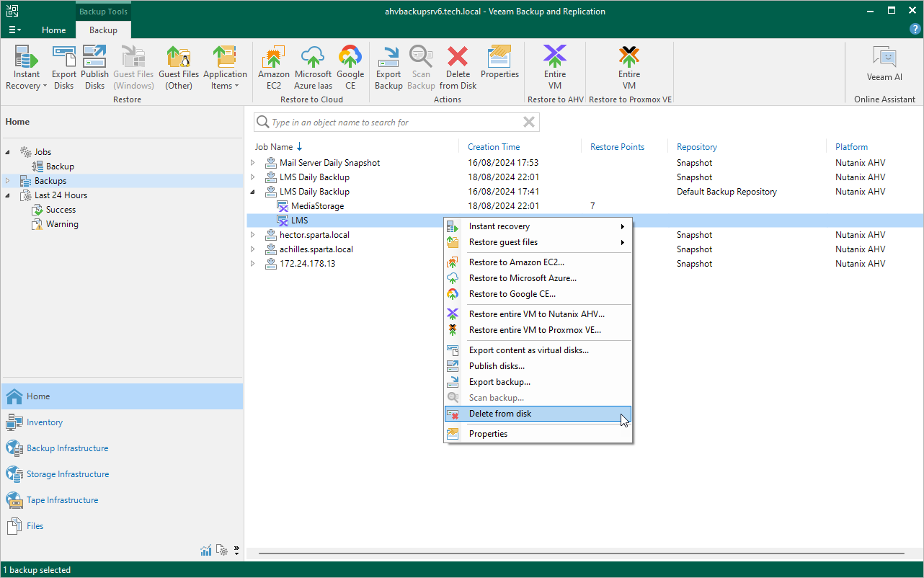Choose Delete from disk in context menu
This screenshot has height=578, width=924.
[x=538, y=414]
